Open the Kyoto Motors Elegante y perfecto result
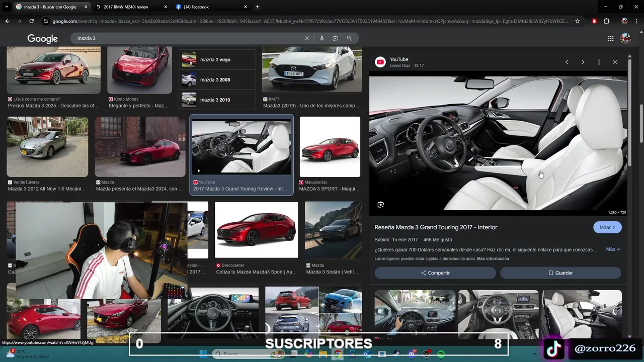Viewport: 644px width, 362px height. 140,70
